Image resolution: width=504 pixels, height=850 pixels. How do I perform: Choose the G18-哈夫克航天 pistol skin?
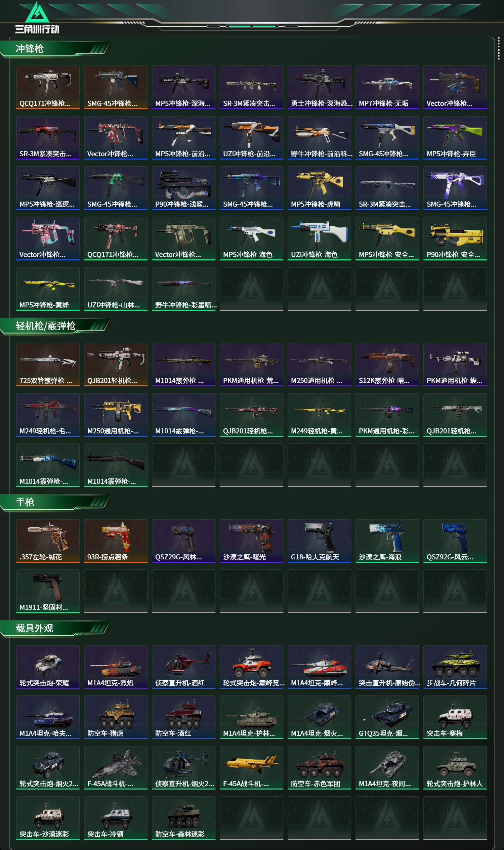pyautogui.click(x=319, y=541)
